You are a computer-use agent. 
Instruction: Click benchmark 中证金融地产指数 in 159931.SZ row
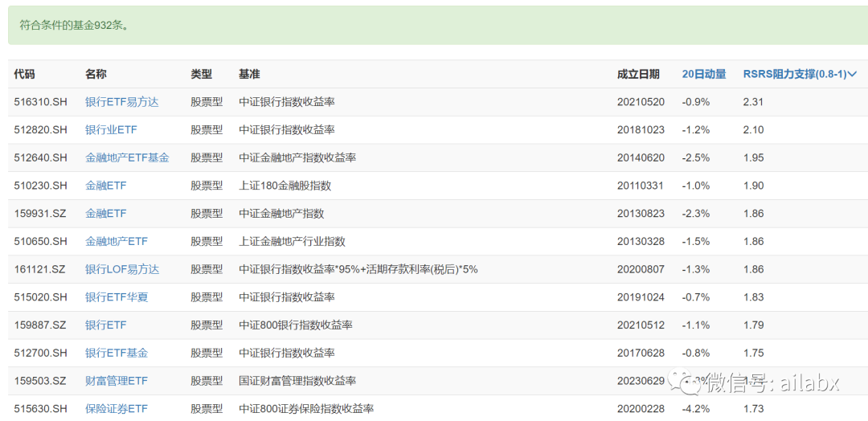(x=282, y=214)
